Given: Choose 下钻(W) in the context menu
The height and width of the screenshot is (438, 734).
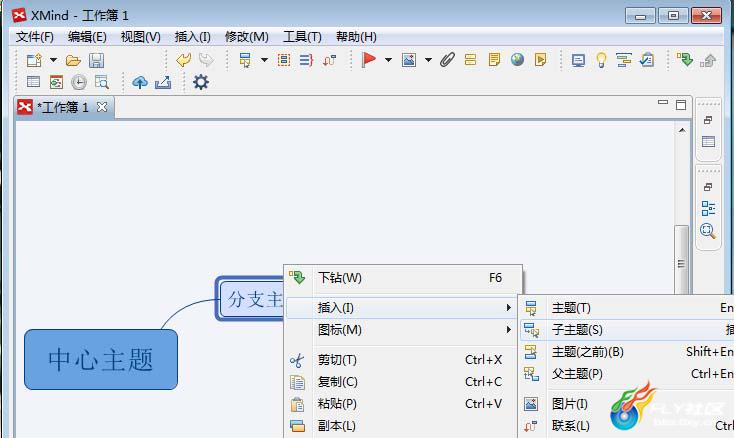Looking at the screenshot, I should [x=403, y=278].
